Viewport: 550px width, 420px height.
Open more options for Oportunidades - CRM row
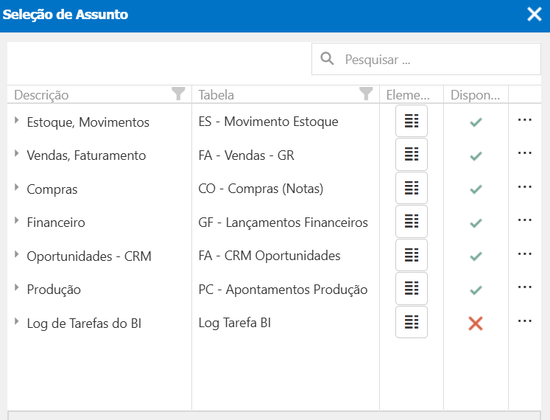pos(524,254)
